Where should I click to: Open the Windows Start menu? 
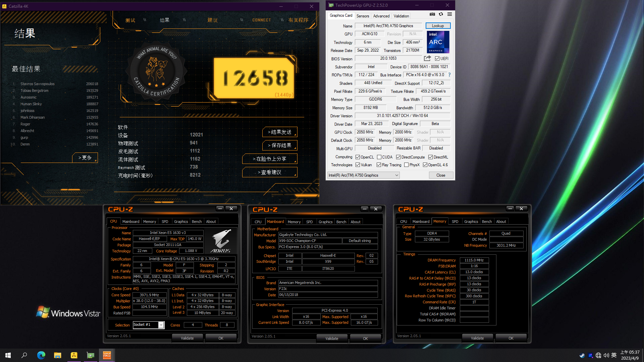tap(8, 355)
